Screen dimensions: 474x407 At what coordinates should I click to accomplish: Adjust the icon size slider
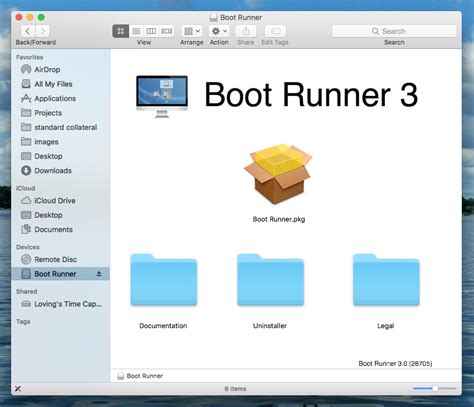(x=435, y=388)
